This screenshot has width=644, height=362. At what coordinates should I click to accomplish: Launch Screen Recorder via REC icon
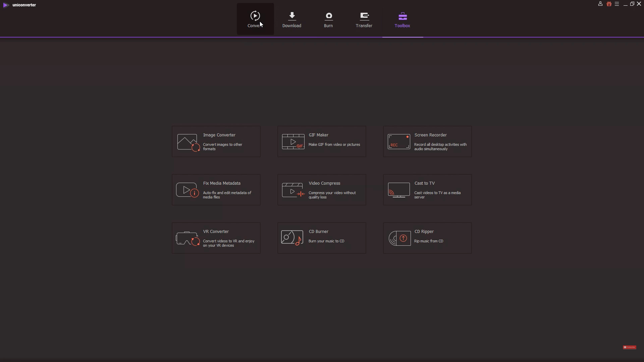click(399, 141)
